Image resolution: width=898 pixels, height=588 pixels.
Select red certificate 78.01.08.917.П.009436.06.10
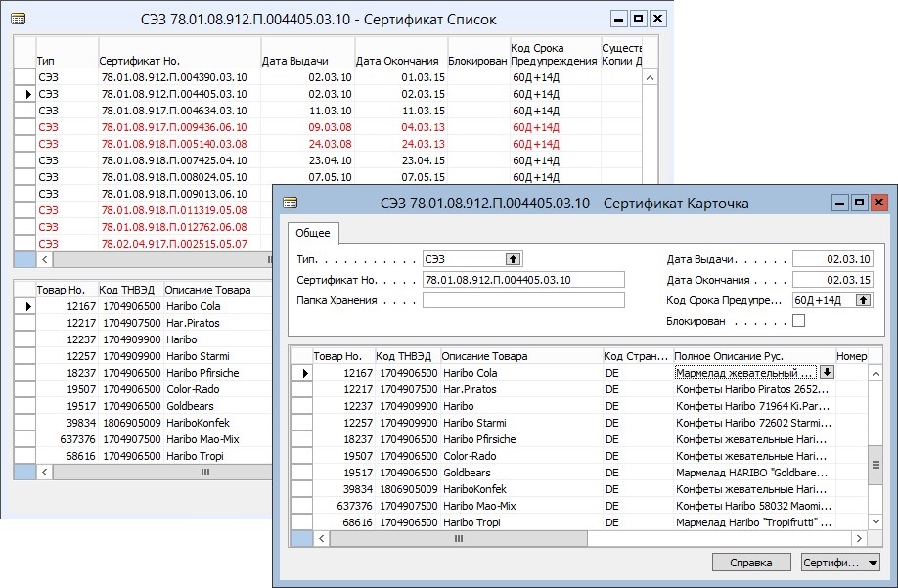174,127
